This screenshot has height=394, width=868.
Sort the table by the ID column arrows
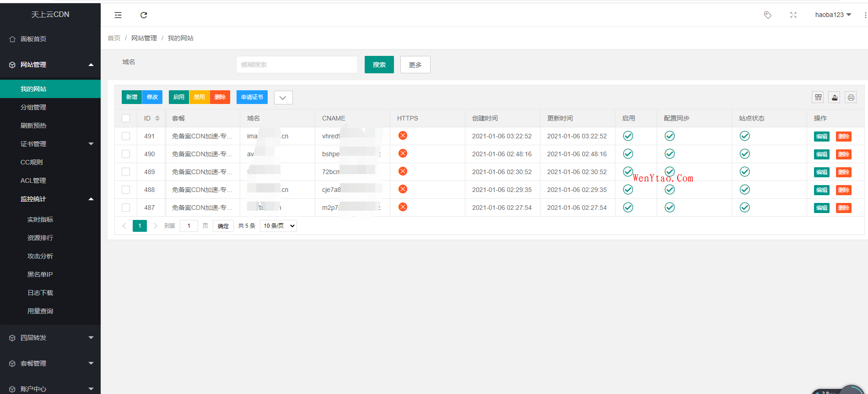pyautogui.click(x=157, y=118)
